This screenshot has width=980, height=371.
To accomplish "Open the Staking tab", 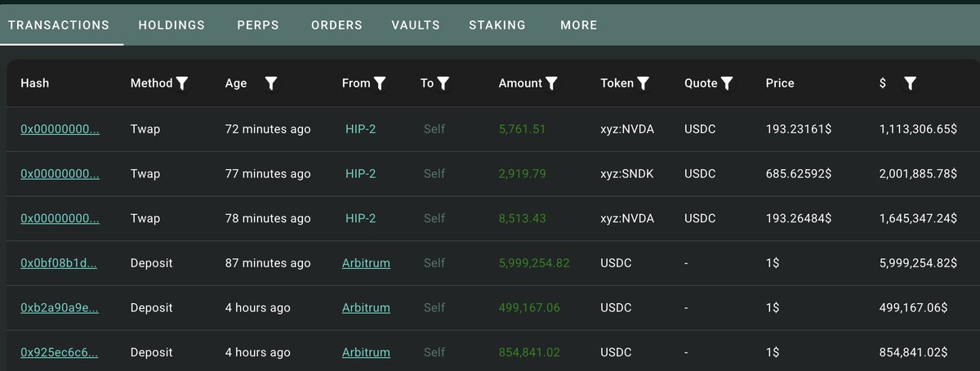I will 497,25.
